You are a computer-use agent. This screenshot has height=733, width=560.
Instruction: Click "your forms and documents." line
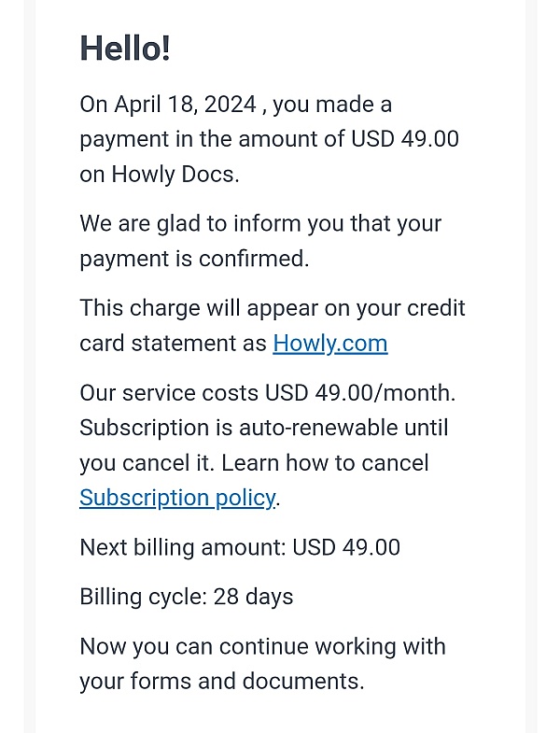click(221, 681)
